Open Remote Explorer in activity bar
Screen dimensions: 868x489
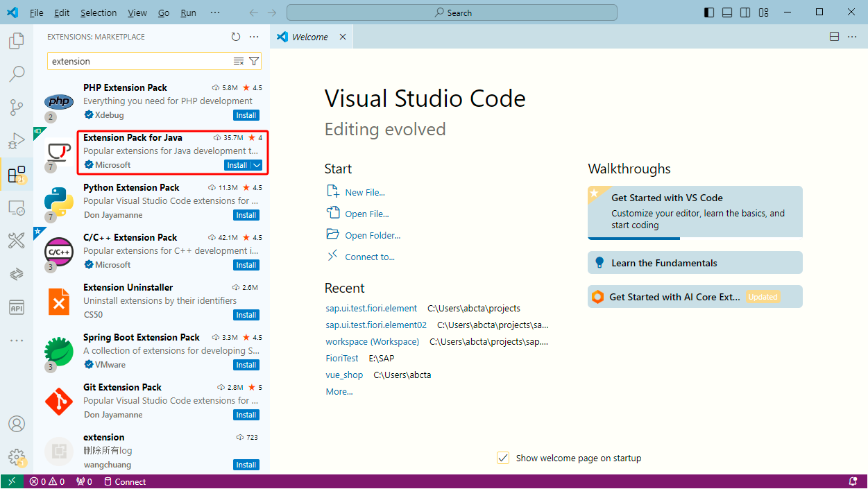click(x=16, y=207)
